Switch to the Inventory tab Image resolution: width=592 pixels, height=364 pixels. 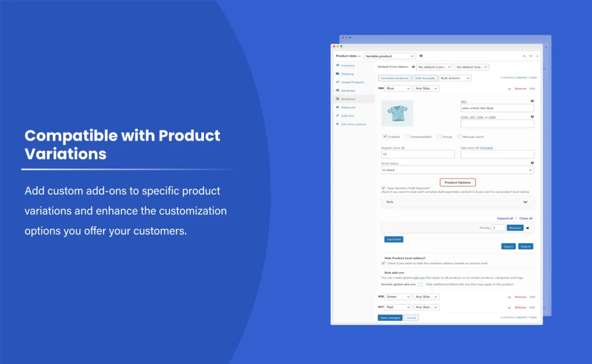tap(347, 65)
